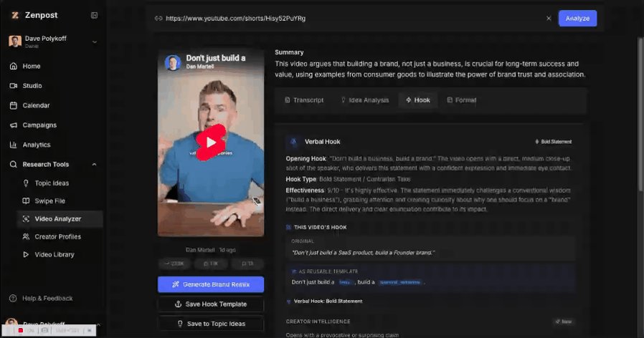Click the YouTube URL input field
This screenshot has width=644, height=338.
click(x=349, y=19)
